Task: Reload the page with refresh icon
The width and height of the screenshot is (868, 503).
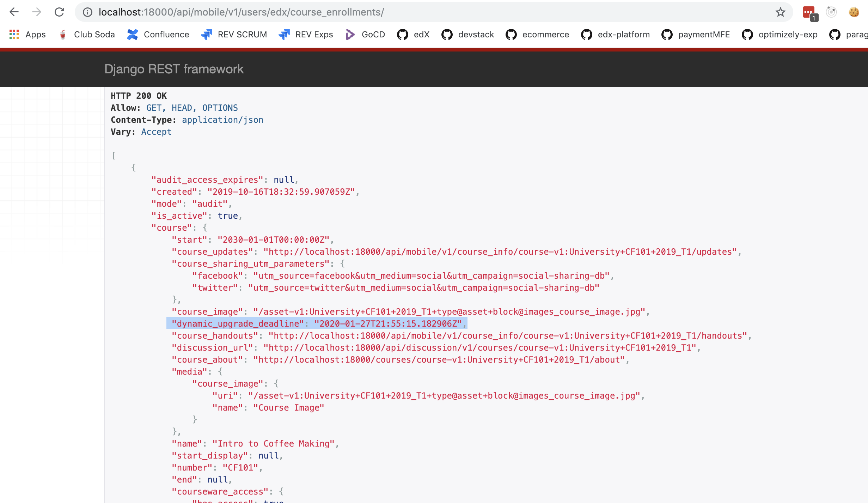Action: [59, 12]
